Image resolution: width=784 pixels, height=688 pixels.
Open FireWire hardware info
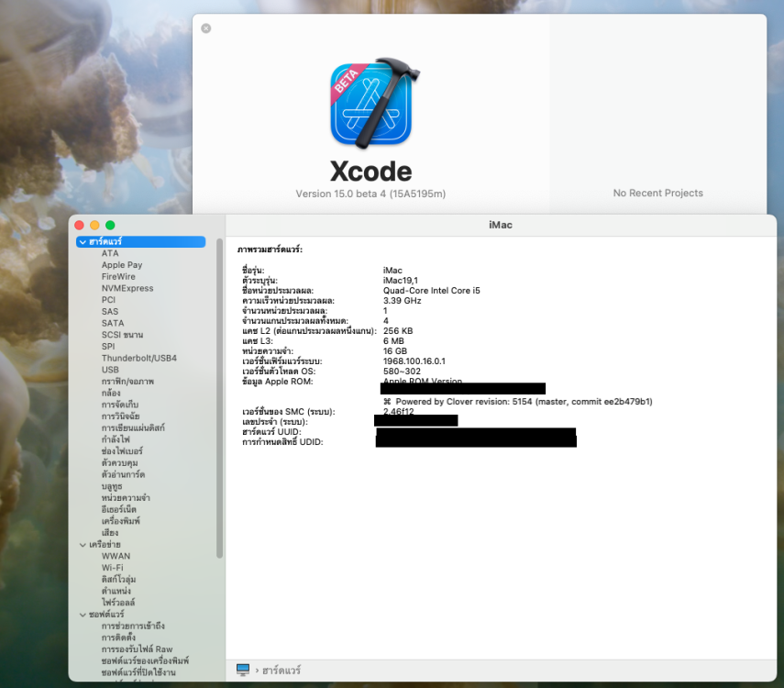coord(118,276)
